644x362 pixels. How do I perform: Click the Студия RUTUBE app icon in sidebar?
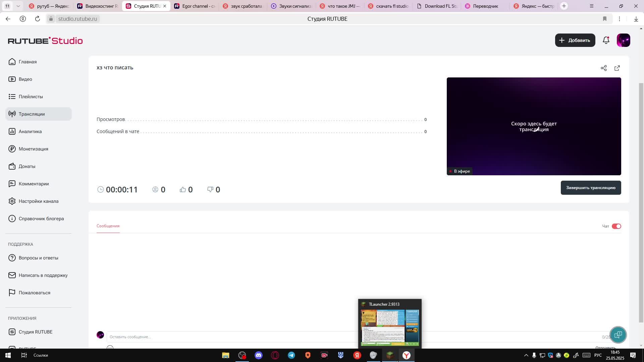tap(12, 332)
